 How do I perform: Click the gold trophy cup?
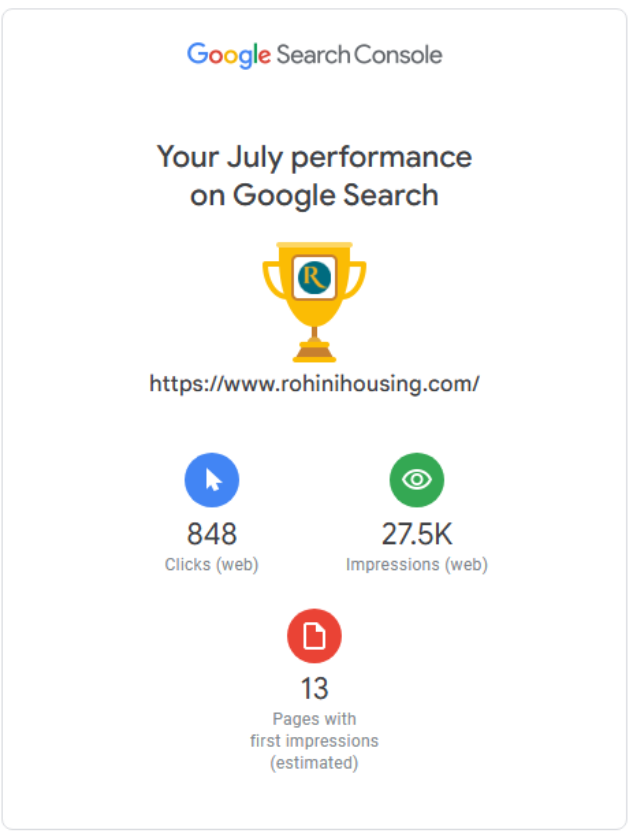coord(314,302)
